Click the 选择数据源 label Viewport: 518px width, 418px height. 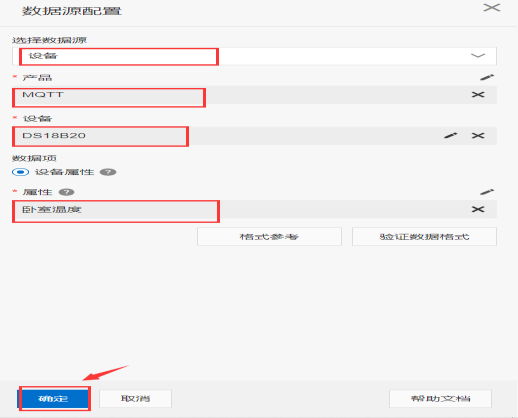pyautogui.click(x=49, y=40)
